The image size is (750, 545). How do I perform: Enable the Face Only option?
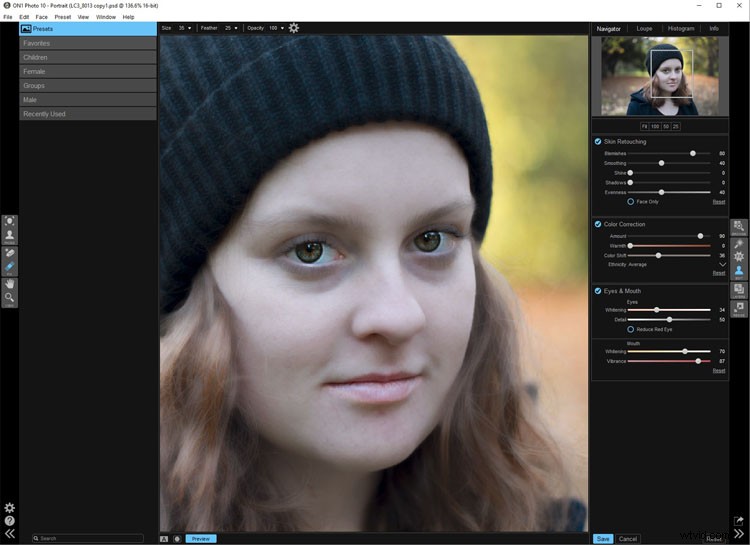click(x=630, y=201)
